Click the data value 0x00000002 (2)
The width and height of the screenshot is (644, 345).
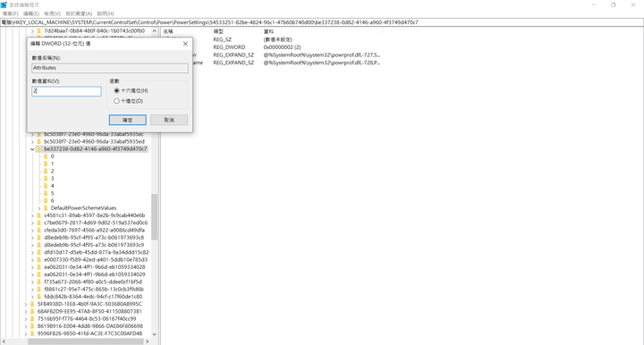(x=282, y=47)
